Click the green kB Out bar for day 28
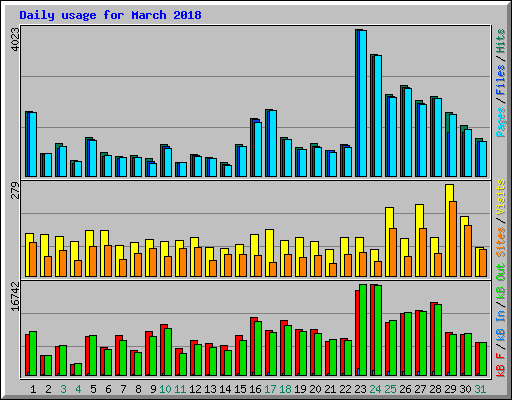This screenshot has height=400, width=512. 438,340
